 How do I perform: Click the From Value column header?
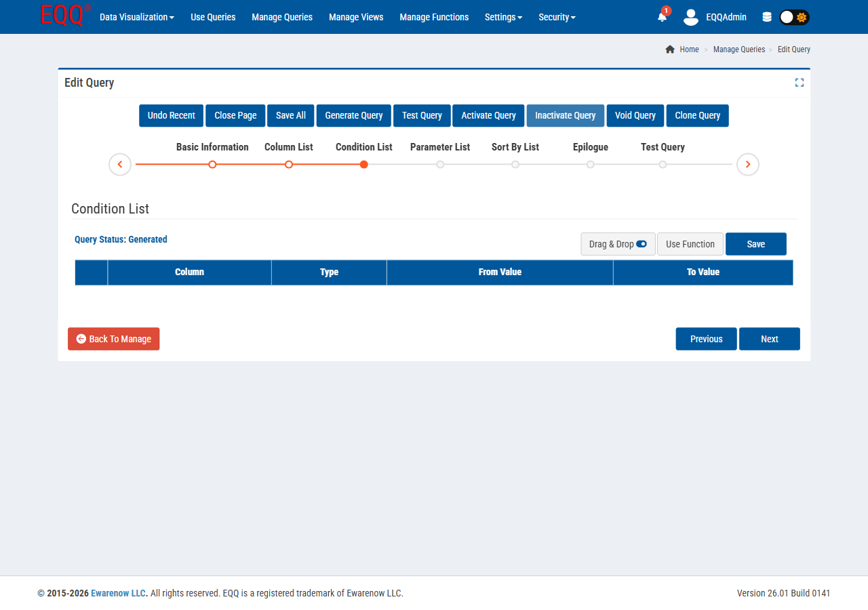point(500,272)
